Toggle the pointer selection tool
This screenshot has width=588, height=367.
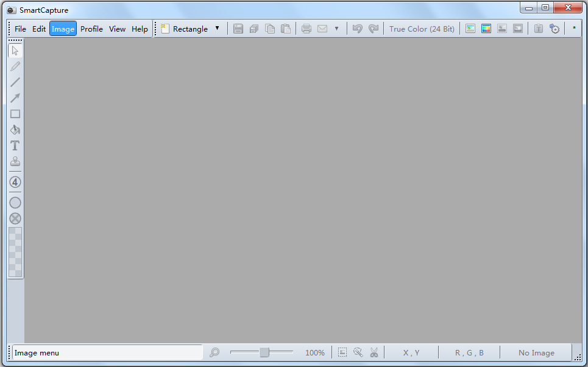click(x=15, y=51)
